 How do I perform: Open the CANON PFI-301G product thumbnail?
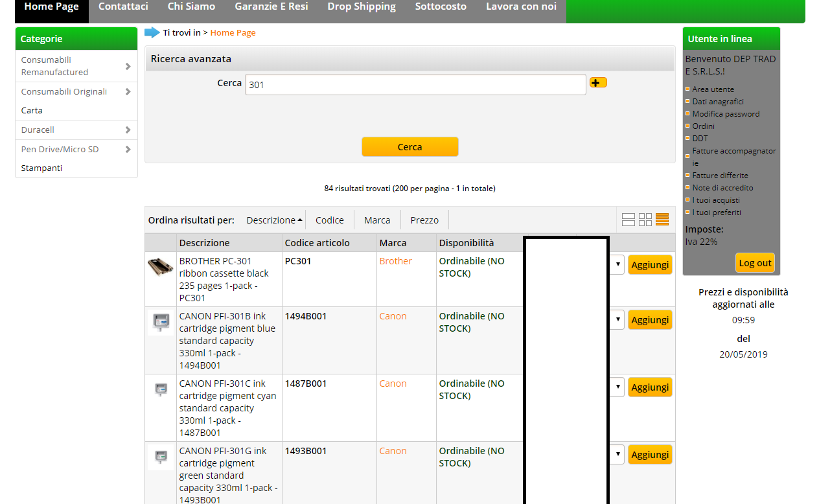pos(161,457)
